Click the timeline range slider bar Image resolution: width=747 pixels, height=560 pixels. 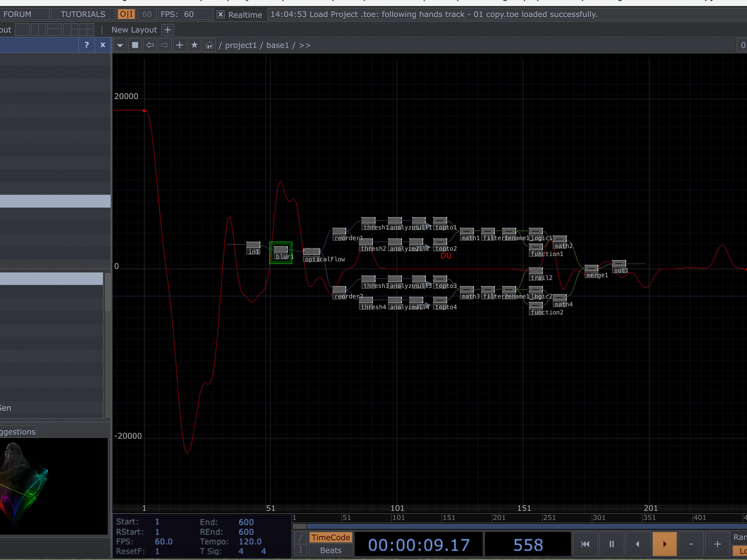[506, 526]
